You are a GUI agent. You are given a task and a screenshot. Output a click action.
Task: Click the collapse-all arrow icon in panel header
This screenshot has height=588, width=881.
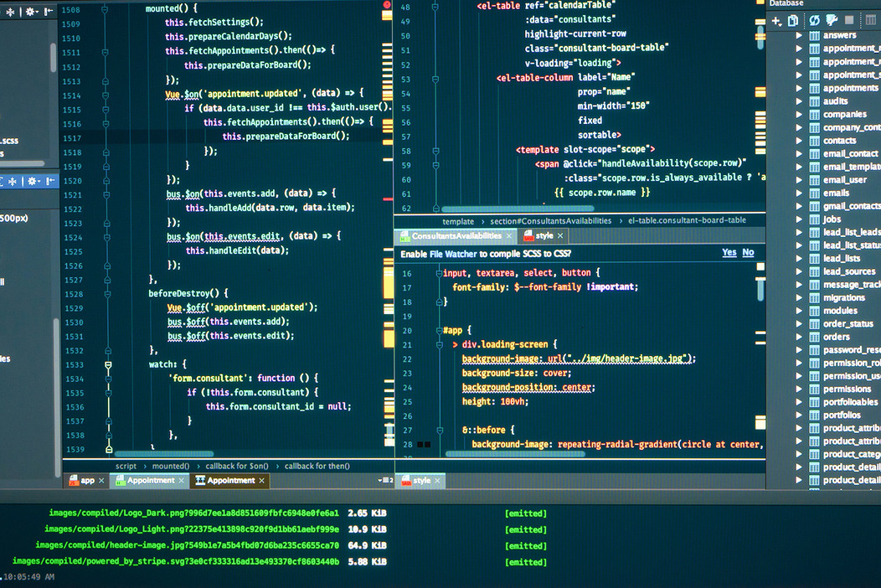point(10,11)
